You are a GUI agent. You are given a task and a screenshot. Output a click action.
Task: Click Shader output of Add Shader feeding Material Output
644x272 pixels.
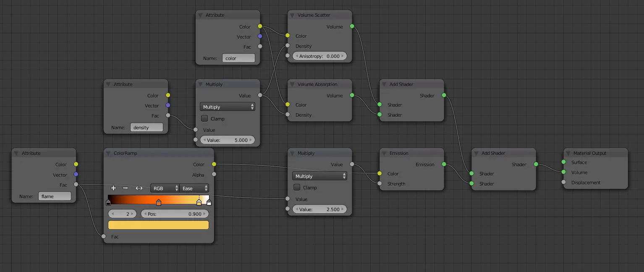536,164
